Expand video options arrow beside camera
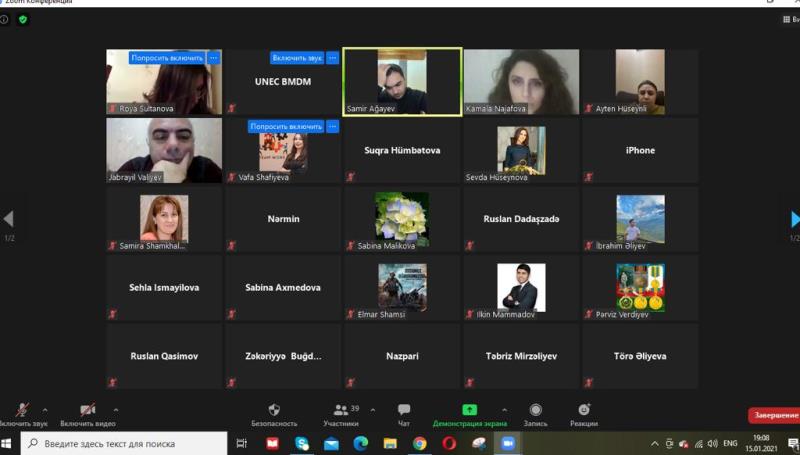This screenshot has width=800, height=455. tap(116, 410)
